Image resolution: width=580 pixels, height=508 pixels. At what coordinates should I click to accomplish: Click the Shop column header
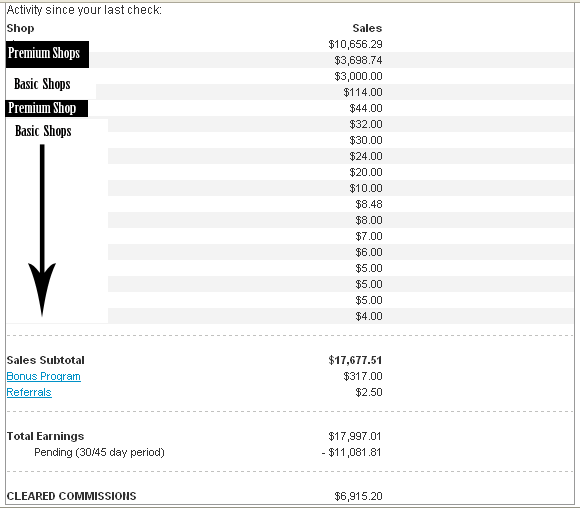[x=20, y=28]
